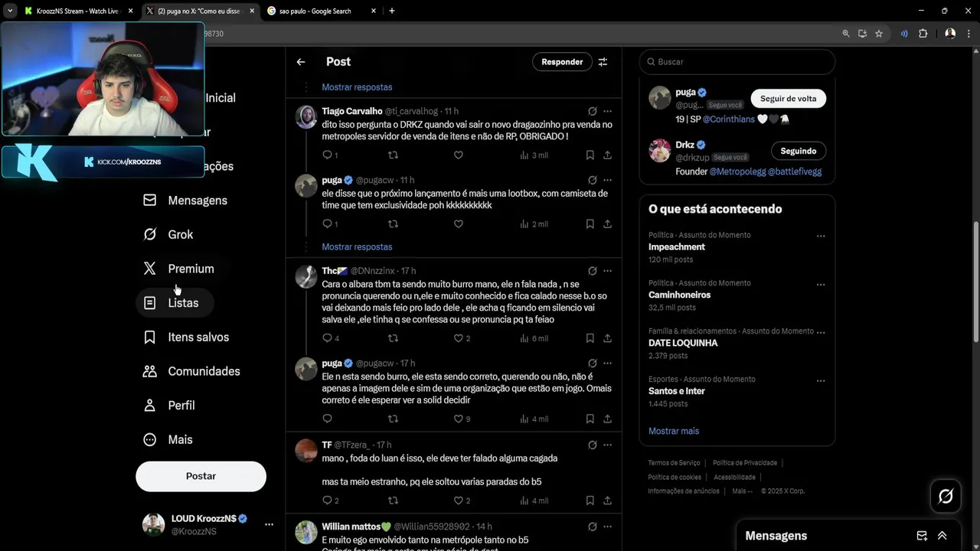The height and width of the screenshot is (551, 980).
Task: Click the Postar button
Action: tap(201, 476)
